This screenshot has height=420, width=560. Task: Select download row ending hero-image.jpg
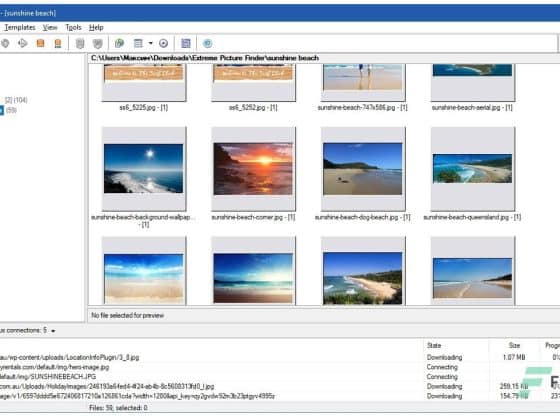(x=280, y=367)
